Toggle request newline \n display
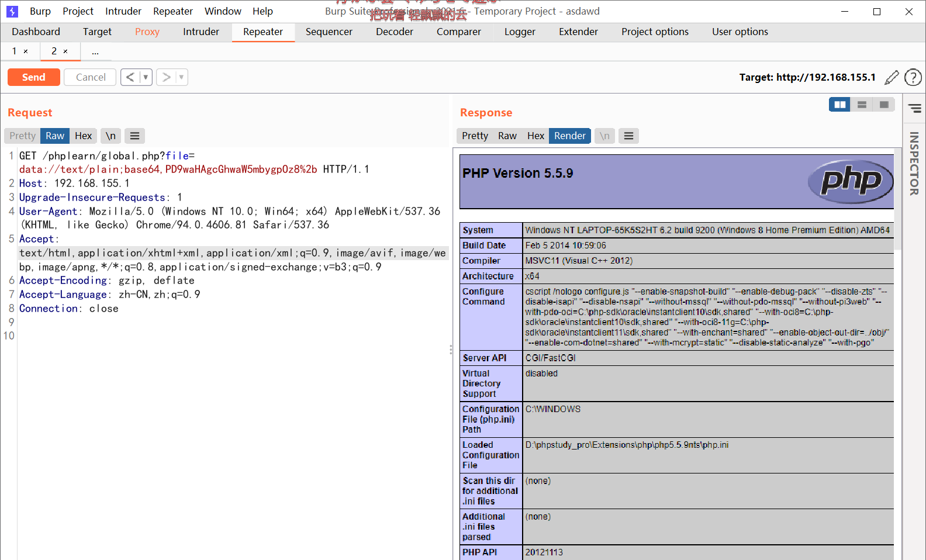The height and width of the screenshot is (560, 926). 110,136
